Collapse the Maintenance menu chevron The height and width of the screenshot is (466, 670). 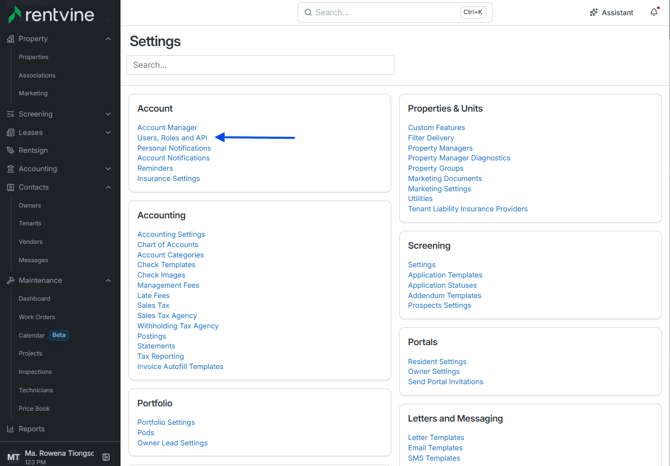pos(108,280)
